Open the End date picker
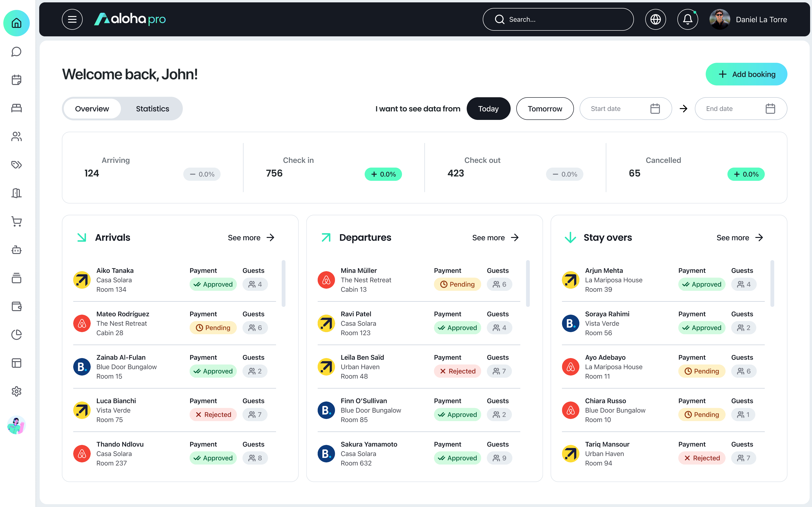Screen dimensions: 812x507 [x=740, y=109]
